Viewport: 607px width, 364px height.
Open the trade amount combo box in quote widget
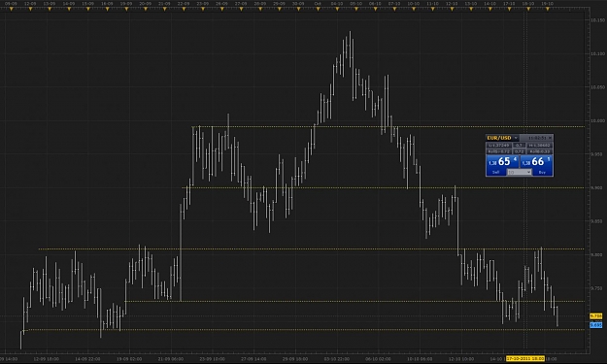tap(520, 172)
